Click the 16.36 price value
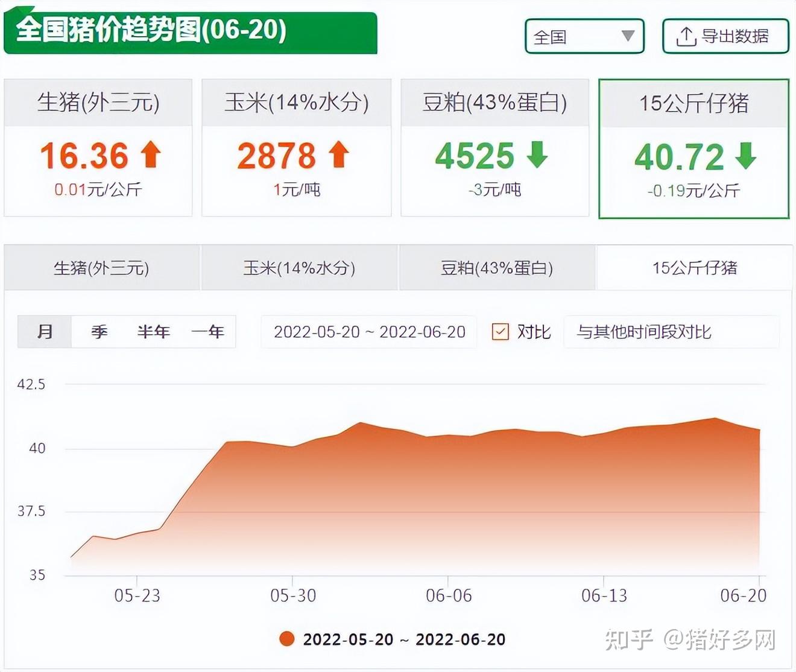This screenshot has height=672, width=796. (x=84, y=156)
